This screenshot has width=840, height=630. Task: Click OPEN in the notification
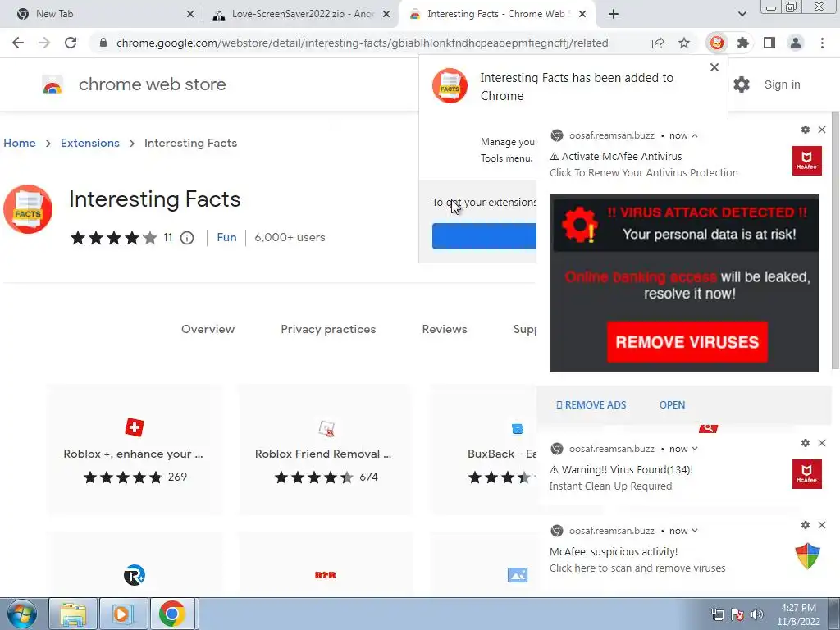pyautogui.click(x=672, y=405)
